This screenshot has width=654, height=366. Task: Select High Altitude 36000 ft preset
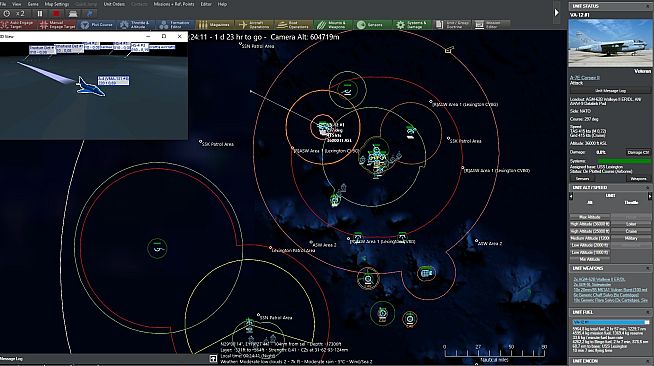(590, 224)
